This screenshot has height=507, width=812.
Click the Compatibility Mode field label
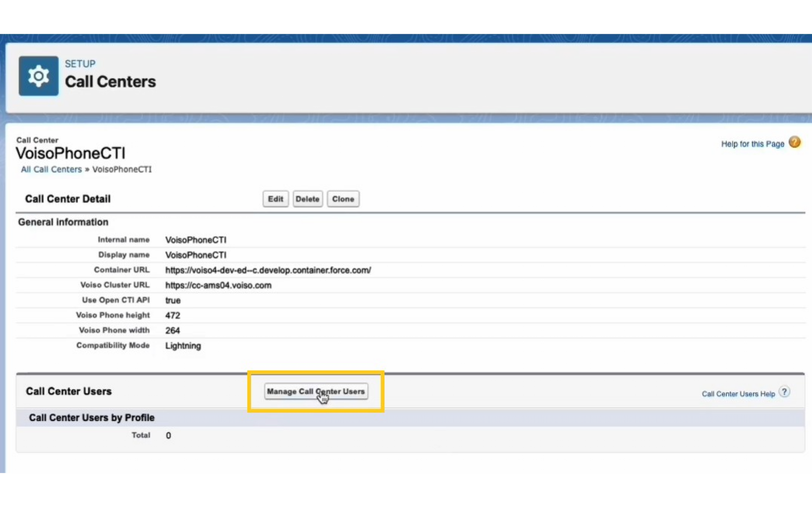point(113,346)
